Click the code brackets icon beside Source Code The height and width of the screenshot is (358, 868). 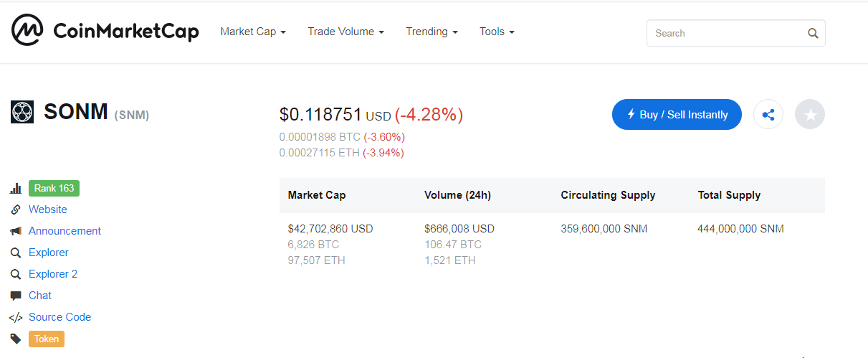coord(15,317)
